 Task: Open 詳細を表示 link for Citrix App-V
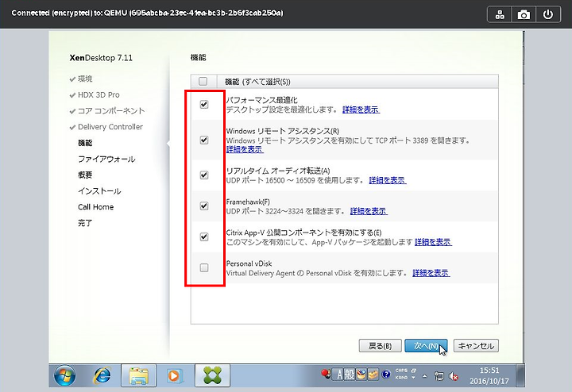click(433, 242)
